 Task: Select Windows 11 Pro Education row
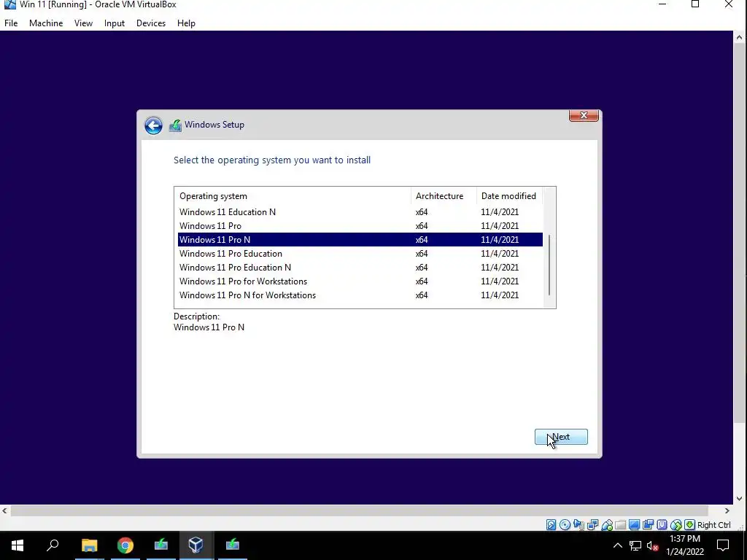[x=360, y=253]
